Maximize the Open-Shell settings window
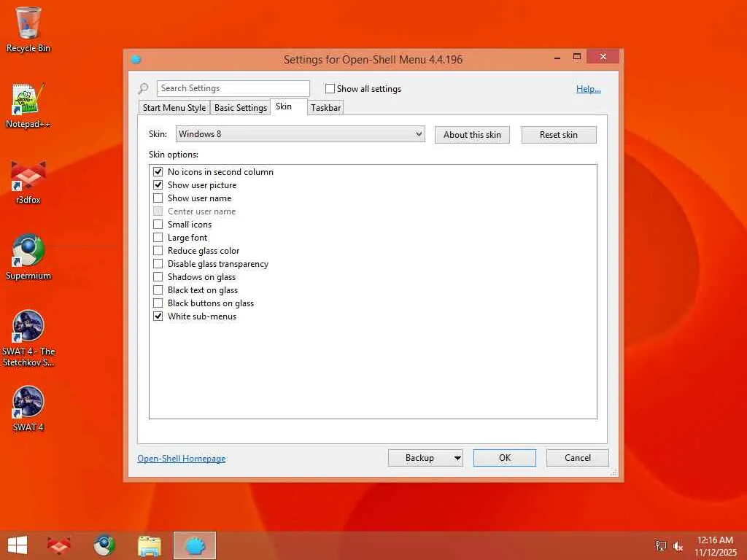Image resolution: width=747 pixels, height=560 pixels. tap(577, 57)
